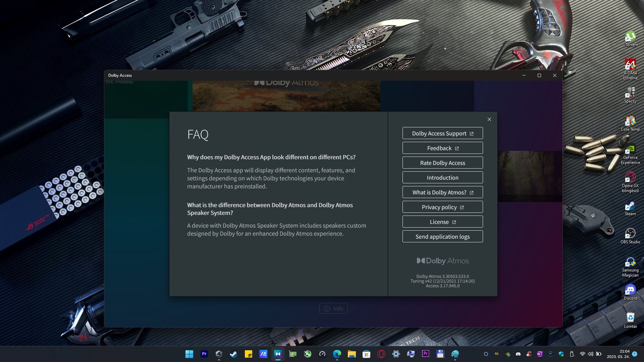Image resolution: width=644 pixels, height=362 pixels.
Task: Open the Discord desktop shortcut
Action: 630,292
